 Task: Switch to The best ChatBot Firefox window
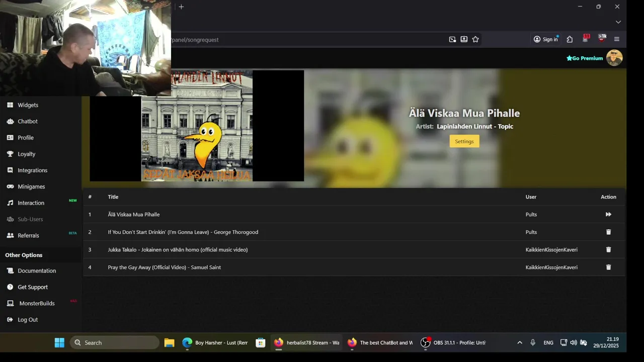click(380, 342)
